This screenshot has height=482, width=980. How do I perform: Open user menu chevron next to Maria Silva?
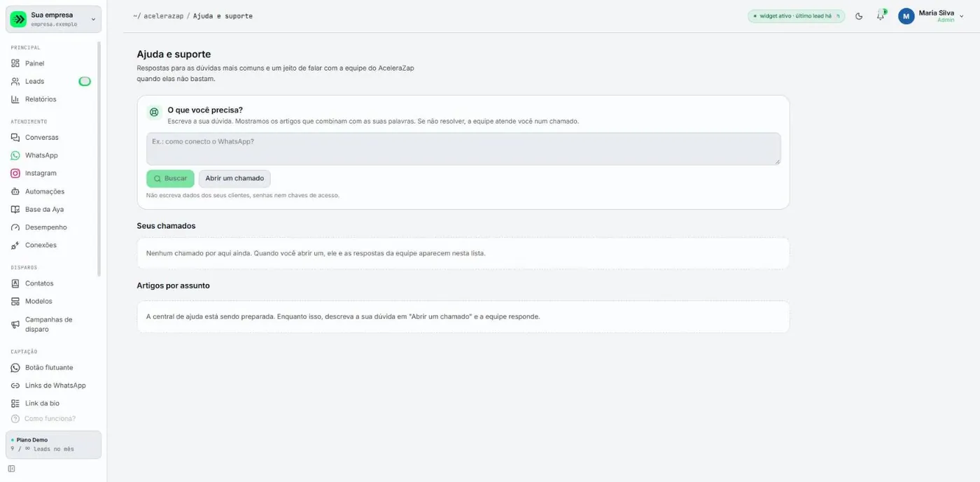click(x=961, y=16)
